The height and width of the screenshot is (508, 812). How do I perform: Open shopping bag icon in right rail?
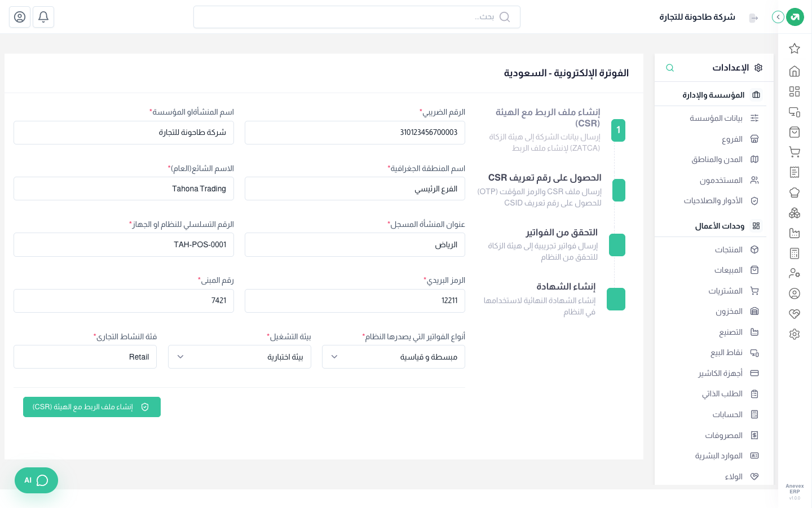[795, 132]
